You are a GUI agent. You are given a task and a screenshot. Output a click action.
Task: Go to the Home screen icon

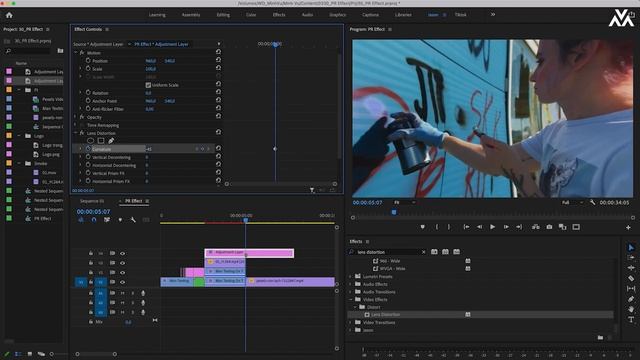tap(9, 15)
